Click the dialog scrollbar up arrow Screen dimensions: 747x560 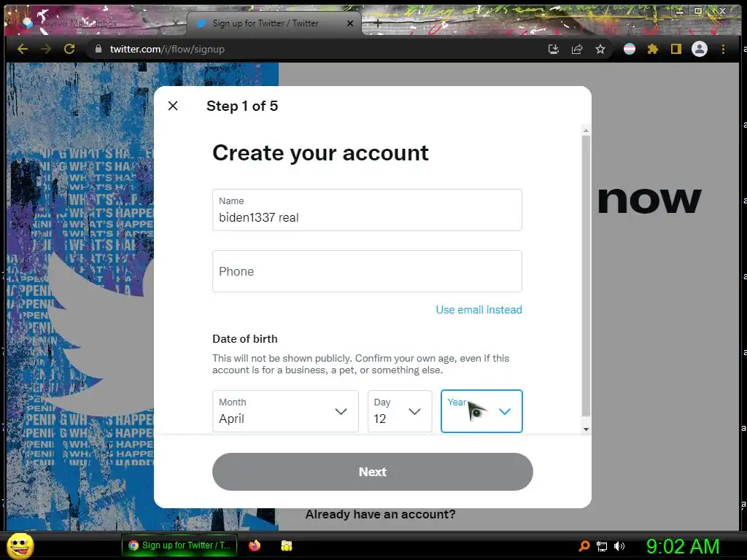[x=586, y=130]
